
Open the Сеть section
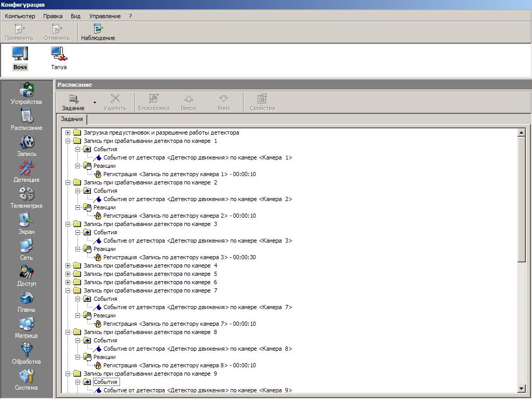tap(26, 249)
